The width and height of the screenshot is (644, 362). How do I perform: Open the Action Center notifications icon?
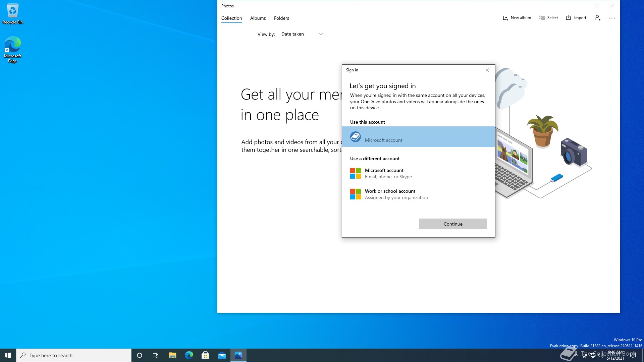coord(633,355)
